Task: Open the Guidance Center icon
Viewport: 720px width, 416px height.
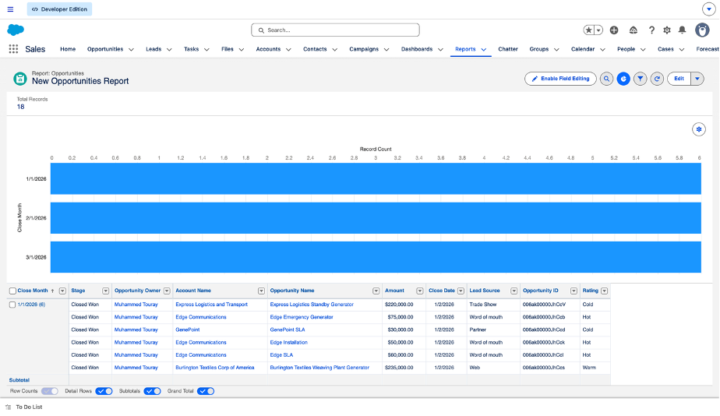Action: coord(633,30)
